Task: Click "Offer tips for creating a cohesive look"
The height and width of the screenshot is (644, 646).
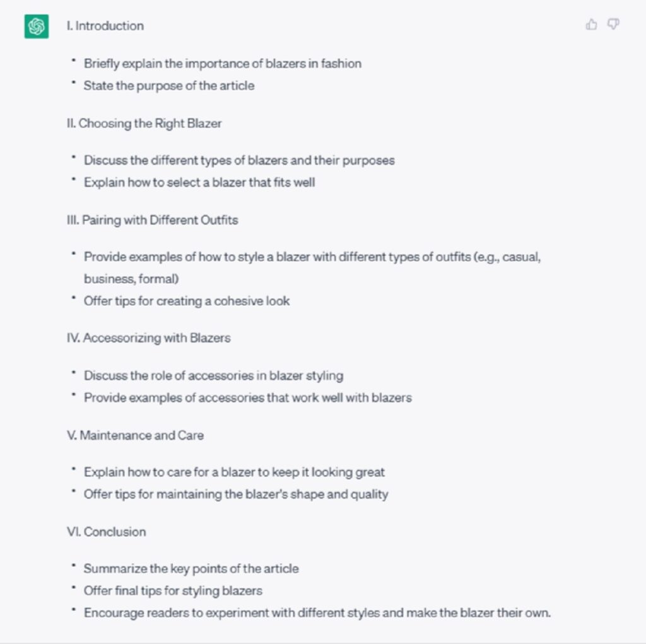Action: 187,301
